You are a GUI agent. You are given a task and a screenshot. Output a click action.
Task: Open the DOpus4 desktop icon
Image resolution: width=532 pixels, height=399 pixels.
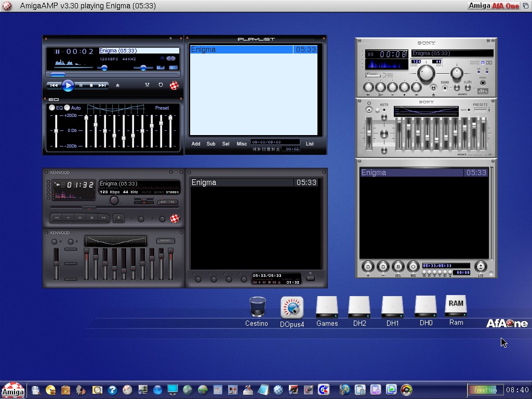(292, 308)
